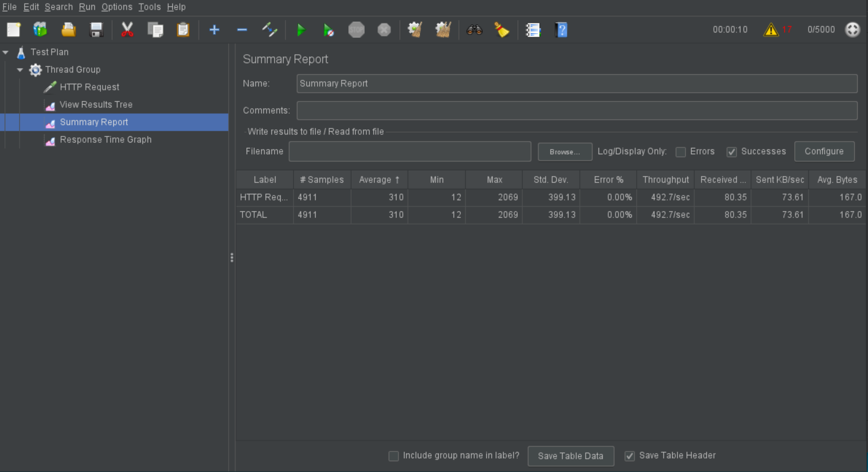Click the Browse... button
This screenshot has height=472, width=868.
tap(565, 152)
